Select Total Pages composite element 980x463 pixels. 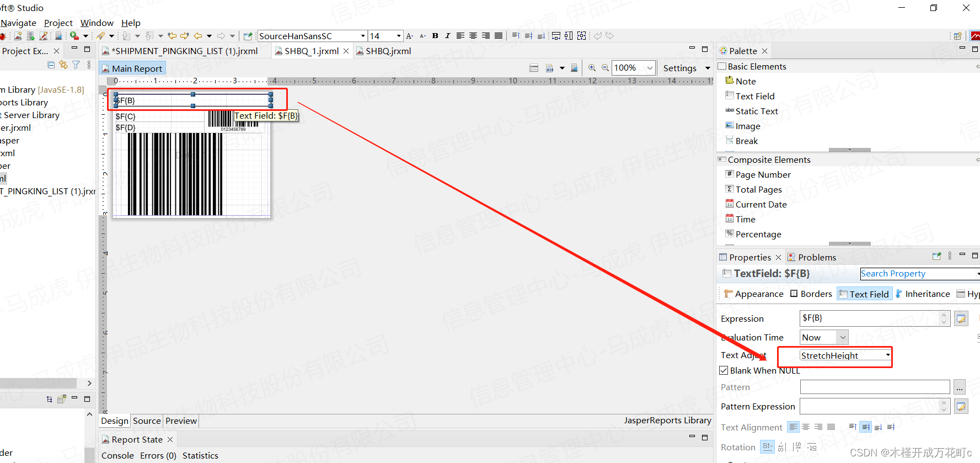[x=754, y=189]
